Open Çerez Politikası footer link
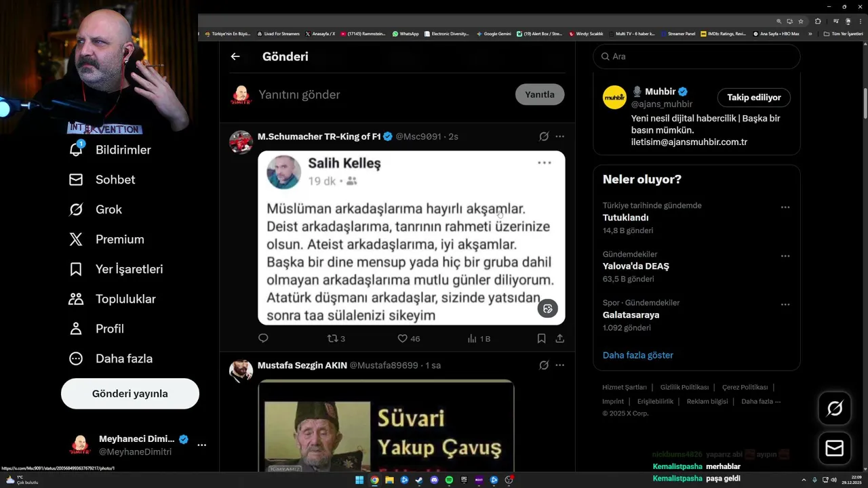 click(x=745, y=387)
